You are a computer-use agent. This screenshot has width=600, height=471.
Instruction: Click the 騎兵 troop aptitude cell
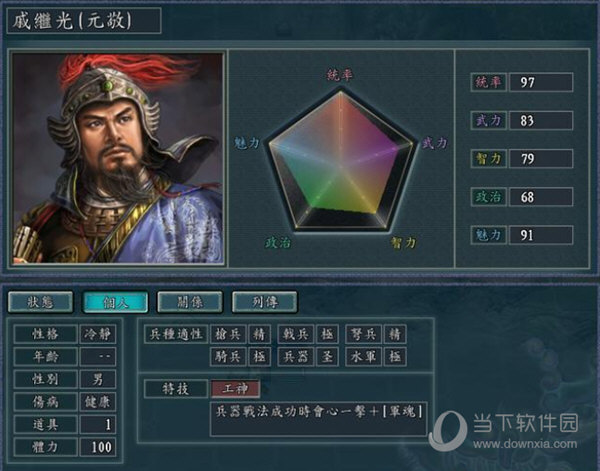tap(228, 357)
